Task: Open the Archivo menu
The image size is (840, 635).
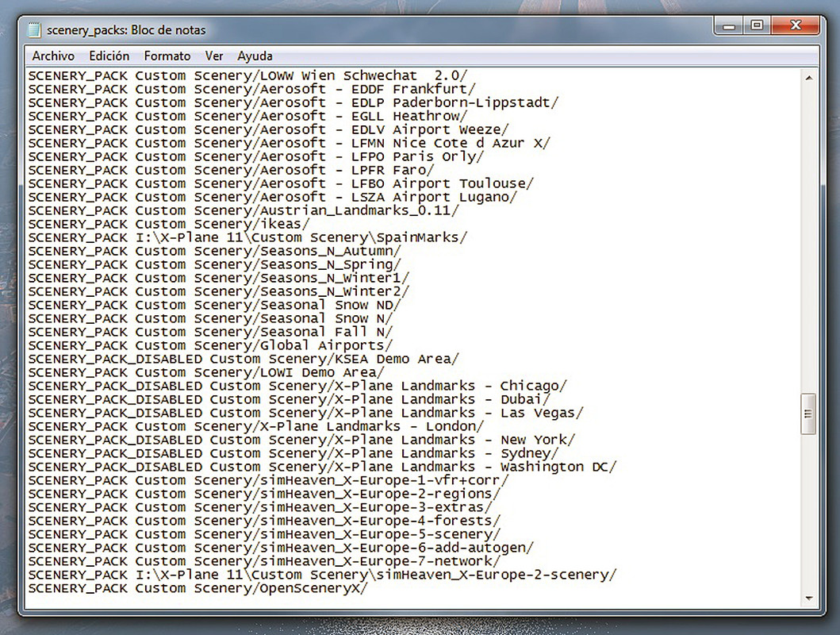Action: coord(53,56)
